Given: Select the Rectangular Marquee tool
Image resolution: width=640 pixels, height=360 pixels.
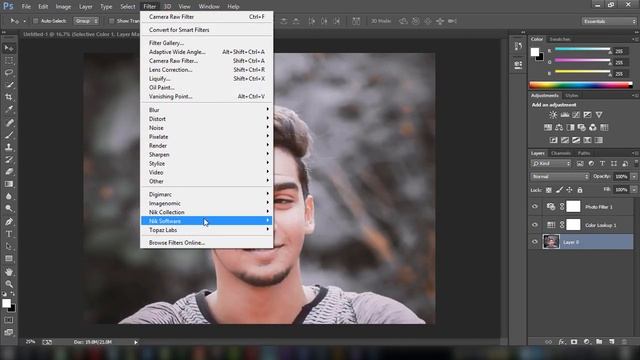Looking at the screenshot, I should [x=9, y=60].
